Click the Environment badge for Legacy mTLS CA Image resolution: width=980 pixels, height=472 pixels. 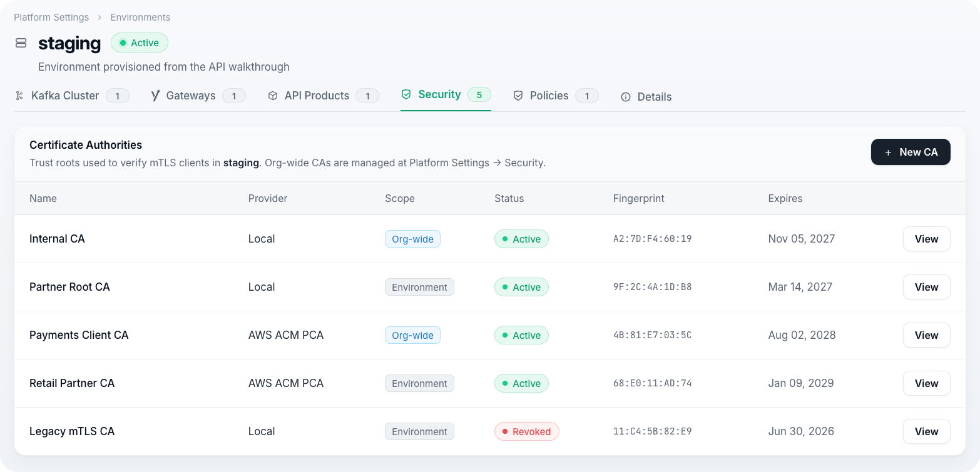(x=419, y=431)
